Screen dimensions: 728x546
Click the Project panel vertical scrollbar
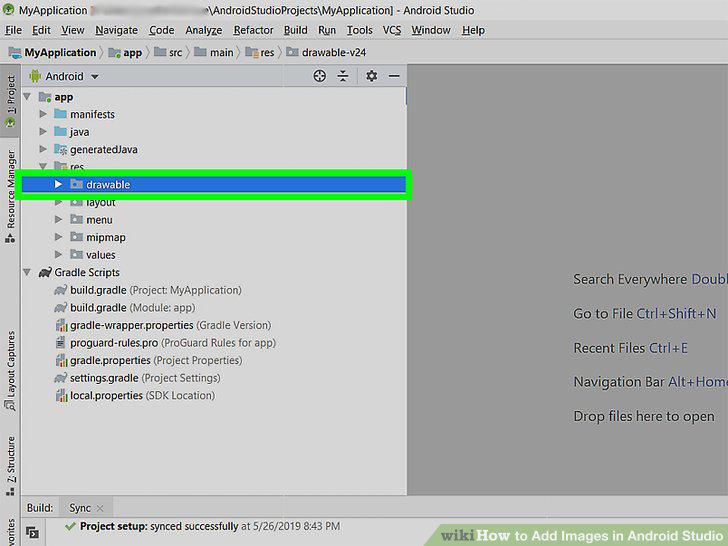(x=406, y=96)
